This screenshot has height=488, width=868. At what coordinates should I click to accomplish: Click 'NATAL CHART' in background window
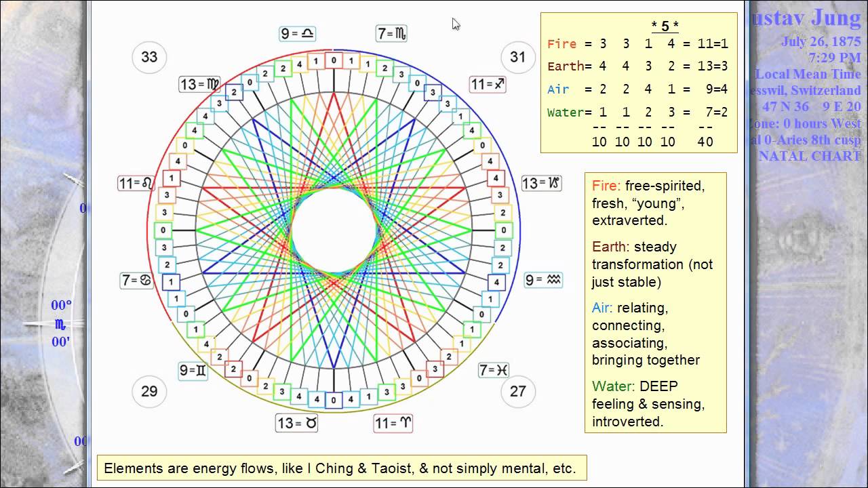(810, 156)
